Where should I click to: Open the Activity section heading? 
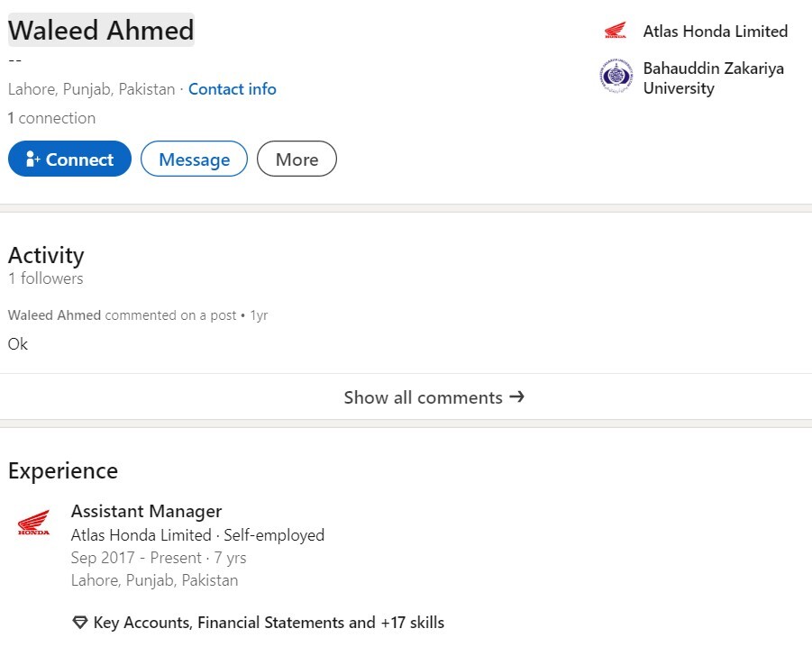[x=46, y=255]
